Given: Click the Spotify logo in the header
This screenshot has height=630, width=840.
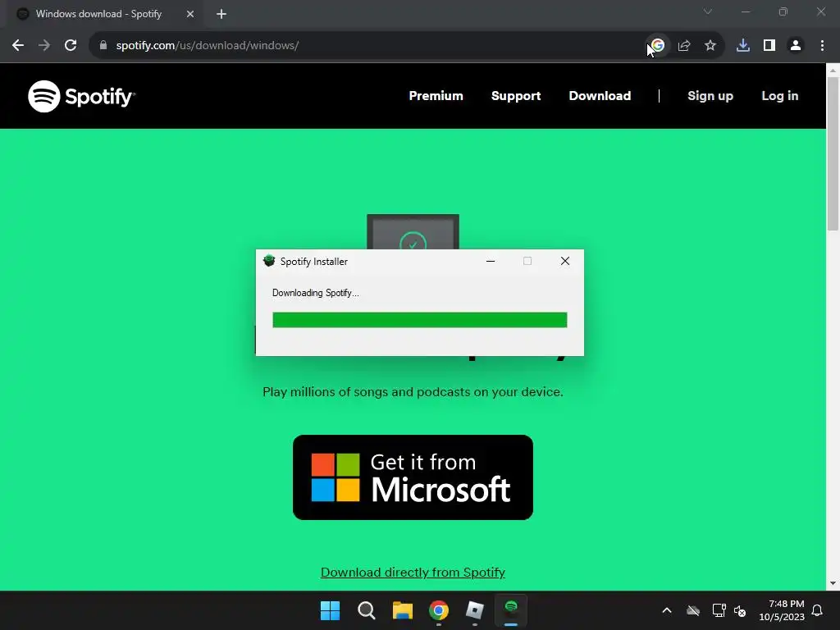Looking at the screenshot, I should [x=81, y=97].
